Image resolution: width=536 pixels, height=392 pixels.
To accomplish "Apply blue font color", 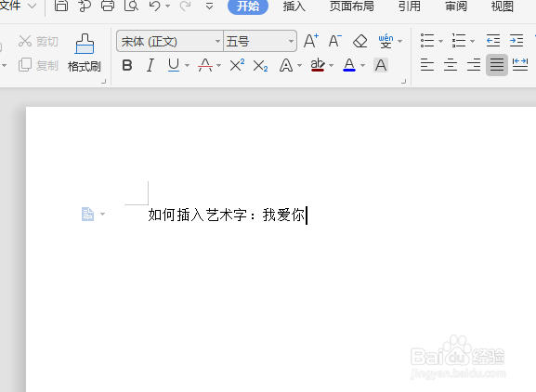I will (x=349, y=65).
